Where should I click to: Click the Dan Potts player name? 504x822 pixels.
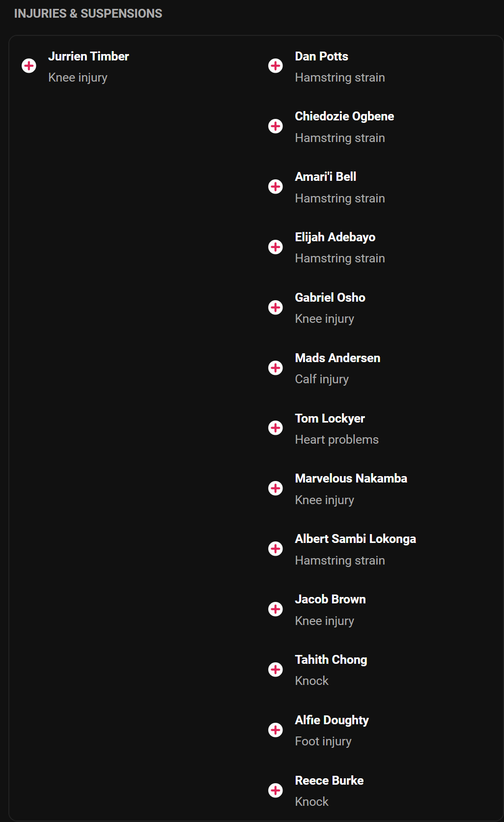[321, 57]
